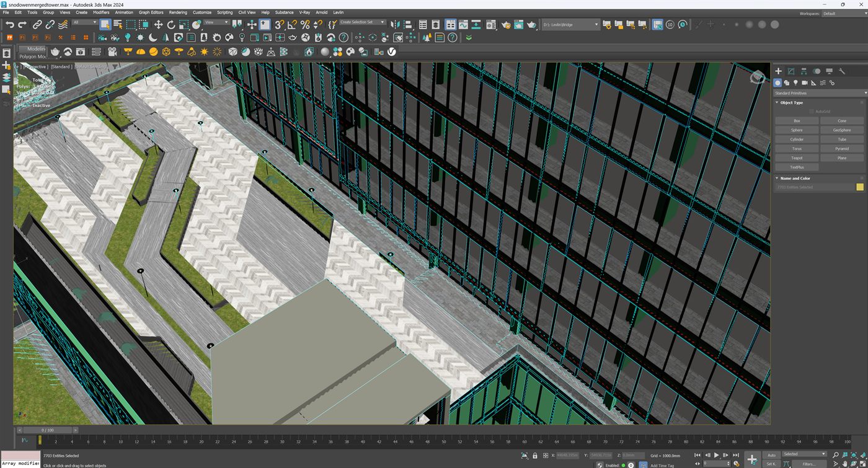
Task: Switch to Lights category in Create panel
Action: pyautogui.click(x=795, y=82)
